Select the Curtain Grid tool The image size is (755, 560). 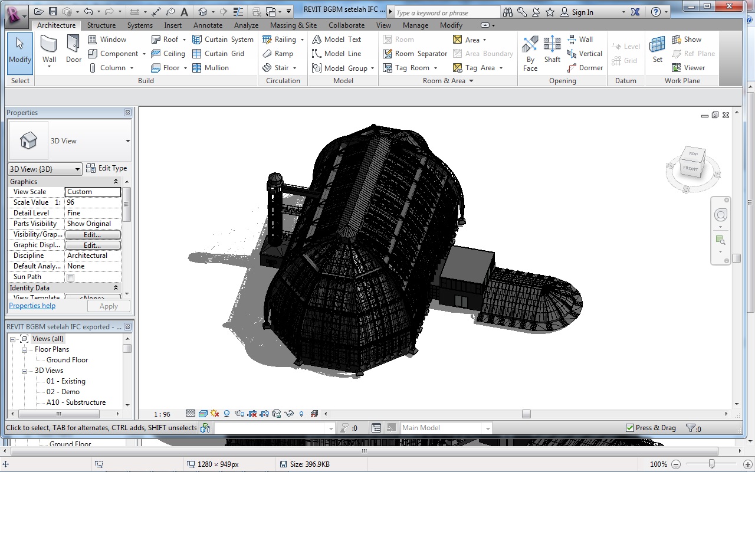point(218,54)
